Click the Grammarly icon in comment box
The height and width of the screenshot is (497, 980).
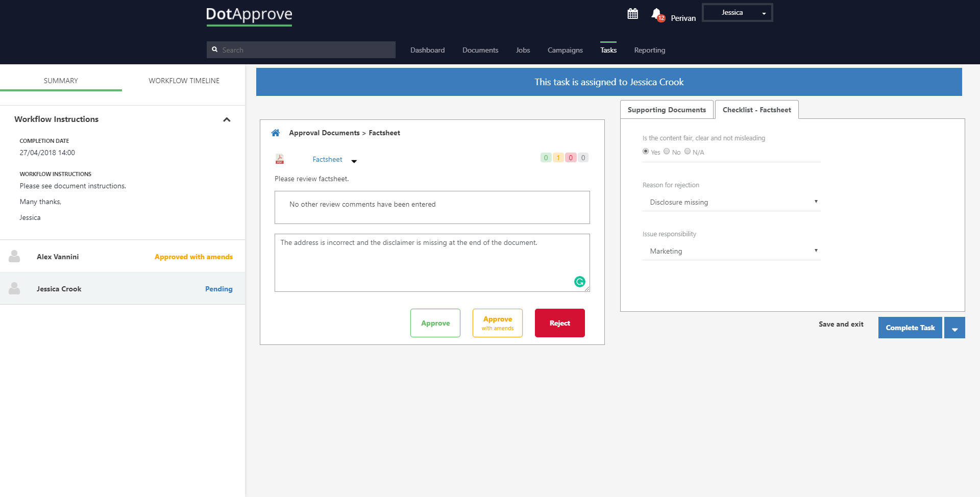coord(580,282)
